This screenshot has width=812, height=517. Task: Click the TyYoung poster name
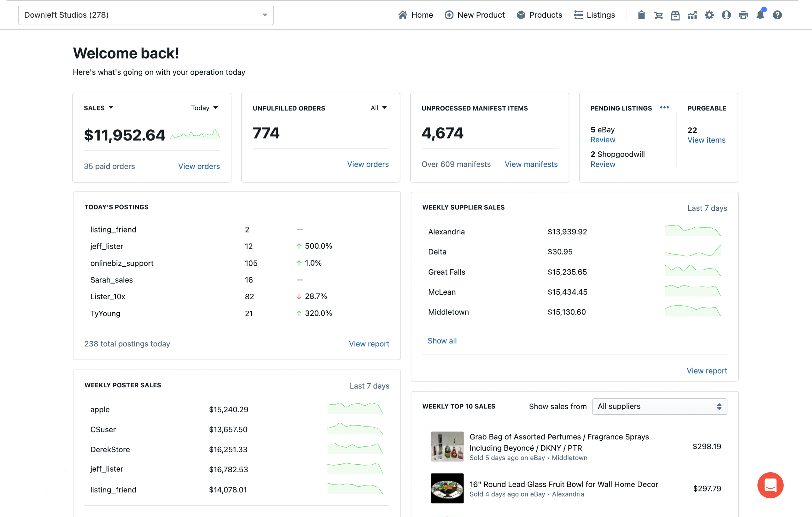coord(105,313)
